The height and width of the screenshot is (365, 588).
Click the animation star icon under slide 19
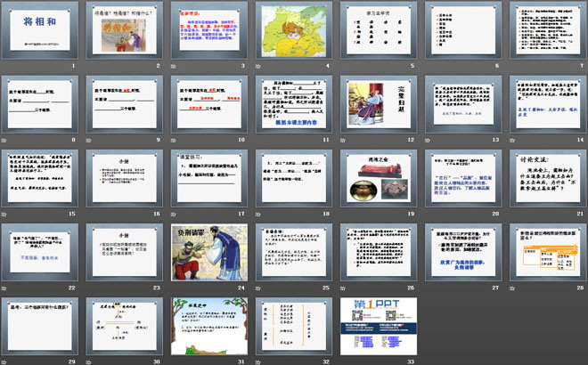click(342, 214)
